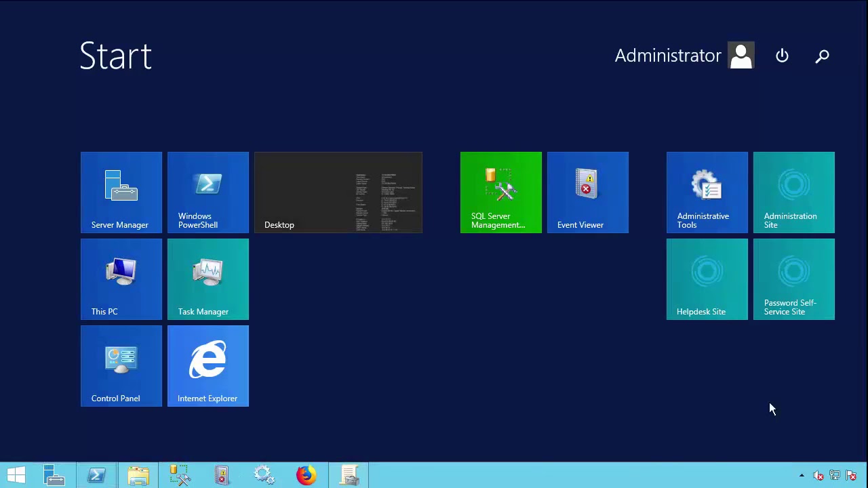The height and width of the screenshot is (488, 868).
Task: Show hidden system tray icons
Action: pos(802,476)
